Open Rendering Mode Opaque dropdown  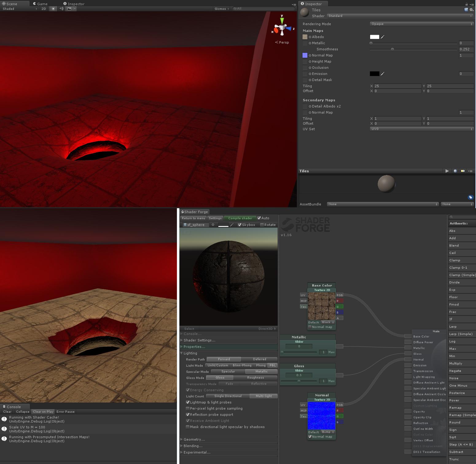[x=422, y=24]
